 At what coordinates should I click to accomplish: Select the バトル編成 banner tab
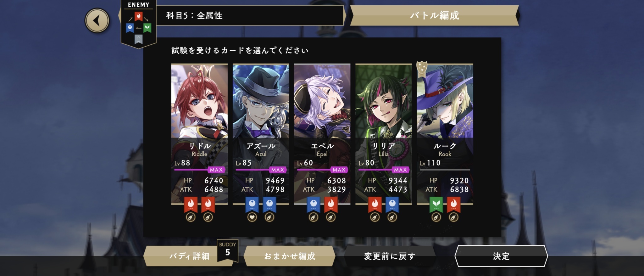(x=435, y=15)
